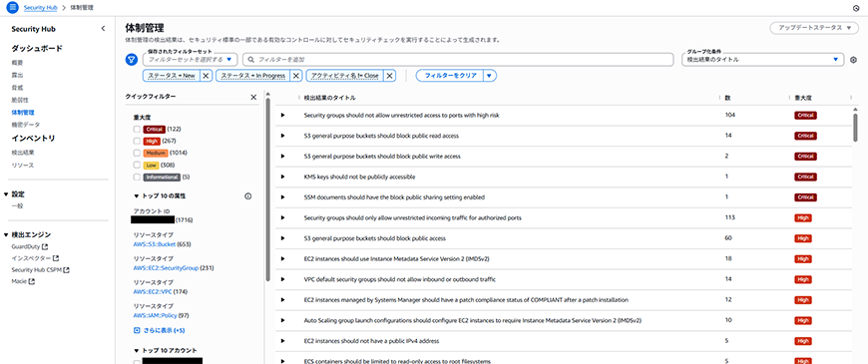This screenshot has height=364, width=868.
Task: Collapse the 設定 sidebar section
Action: point(6,194)
